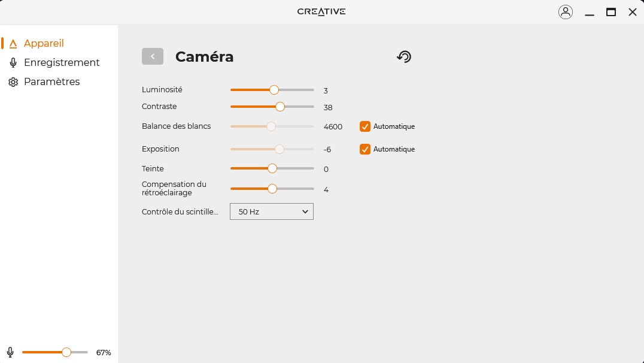Click the microphone icon at bottom left
This screenshot has width=644, height=363.
tap(10, 352)
